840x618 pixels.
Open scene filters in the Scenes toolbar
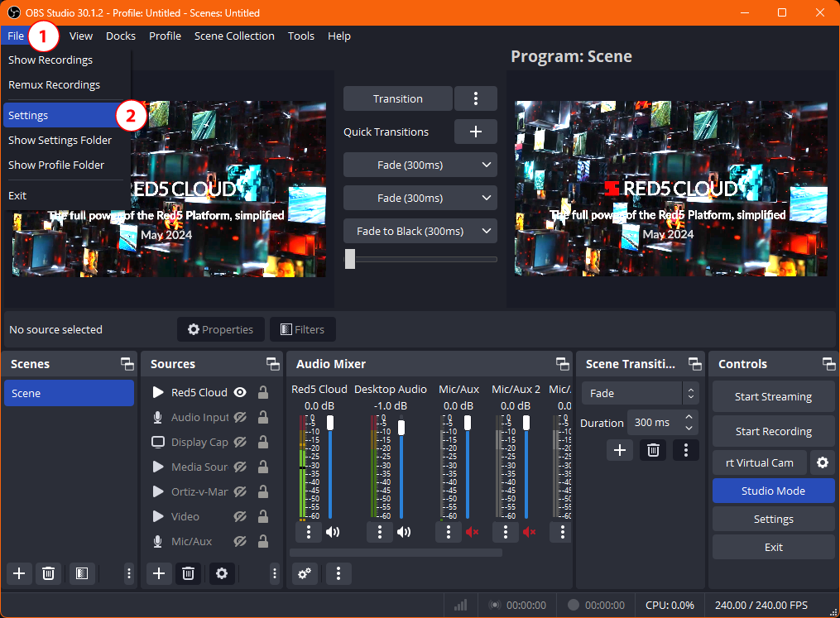81,573
